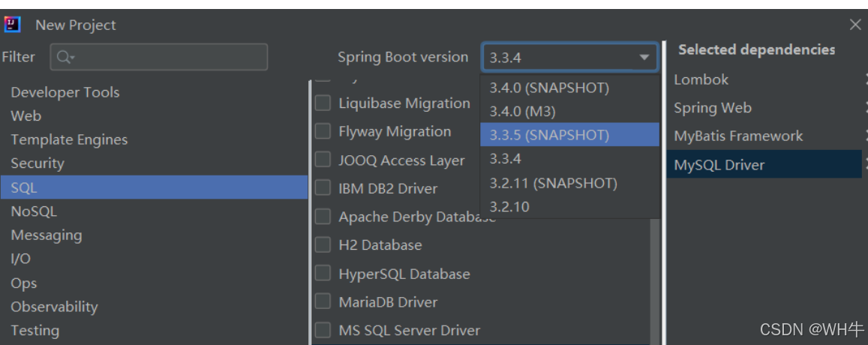The width and height of the screenshot is (868, 345).
Task: Click the IntelliJ IDEA logo icon
Action: coord(12,25)
